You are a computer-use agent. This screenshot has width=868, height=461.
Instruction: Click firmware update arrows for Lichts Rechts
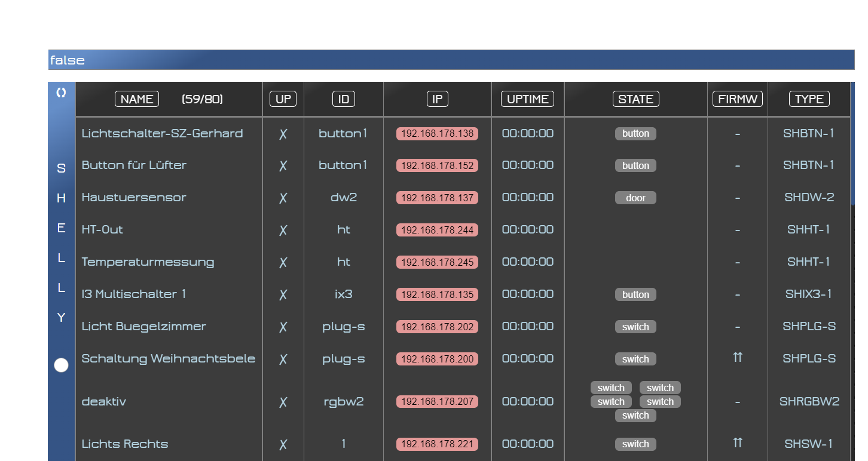click(737, 442)
